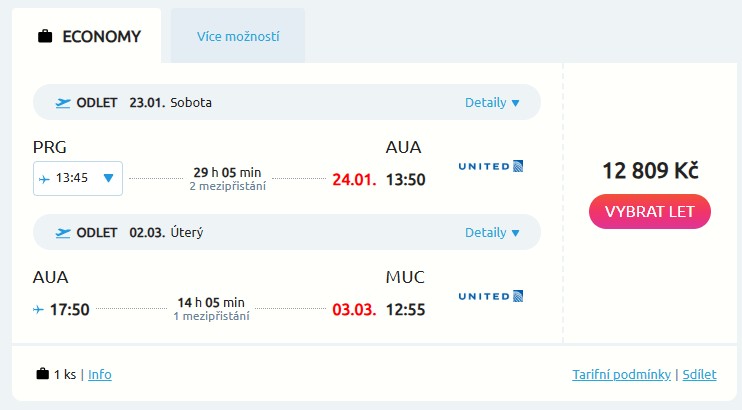The image size is (742, 410).
Task: Click the red 24.01. arrival date
Action: coord(354,180)
